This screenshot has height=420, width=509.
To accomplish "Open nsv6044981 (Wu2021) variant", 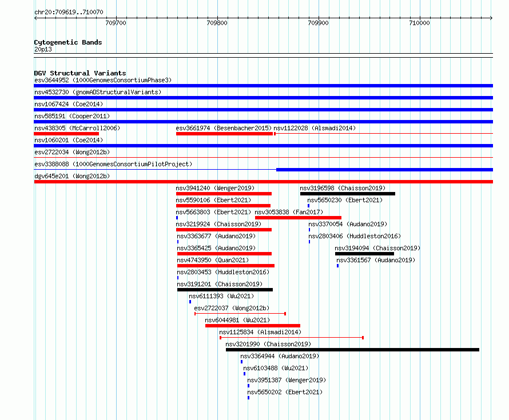I will tap(237, 320).
